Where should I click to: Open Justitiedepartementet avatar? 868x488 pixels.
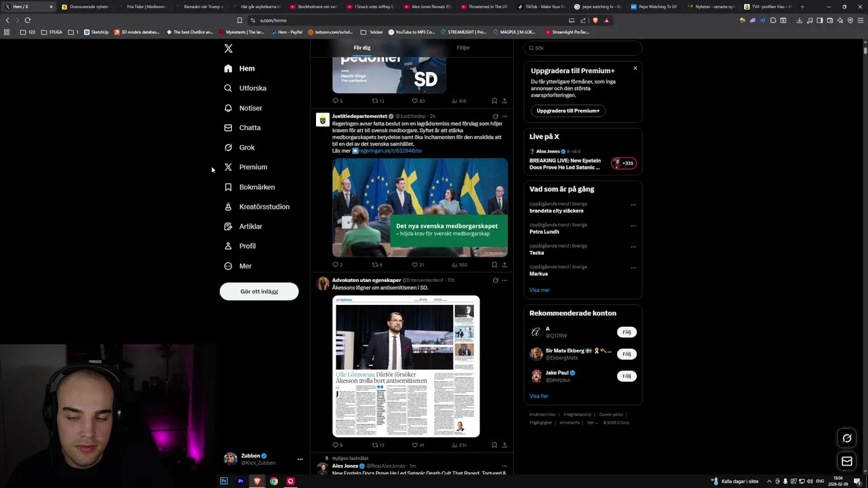(x=323, y=120)
